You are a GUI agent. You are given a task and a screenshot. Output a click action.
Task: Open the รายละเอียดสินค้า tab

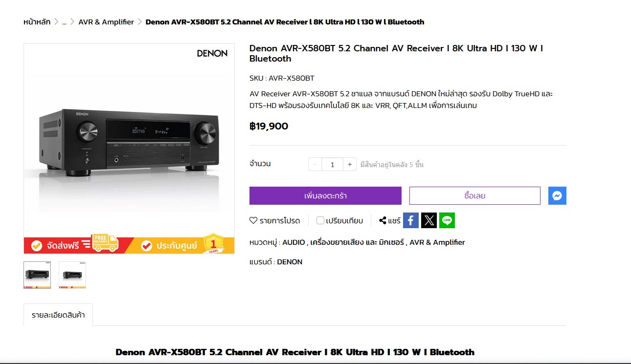coord(58,315)
